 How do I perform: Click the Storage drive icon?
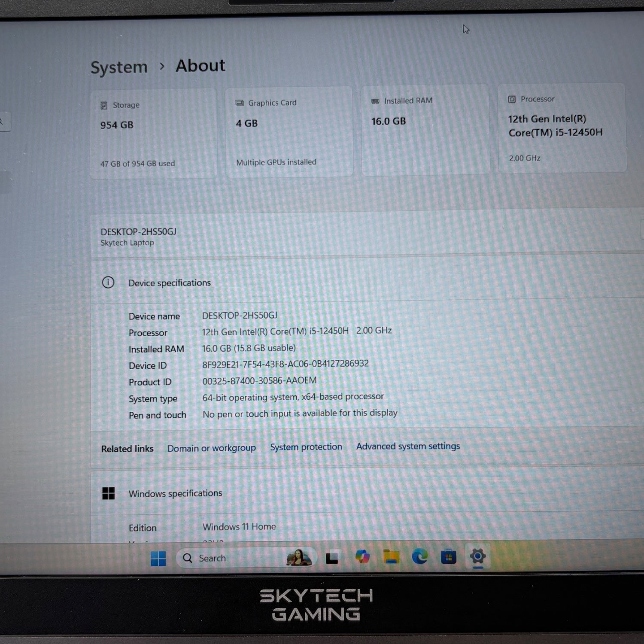(x=104, y=106)
